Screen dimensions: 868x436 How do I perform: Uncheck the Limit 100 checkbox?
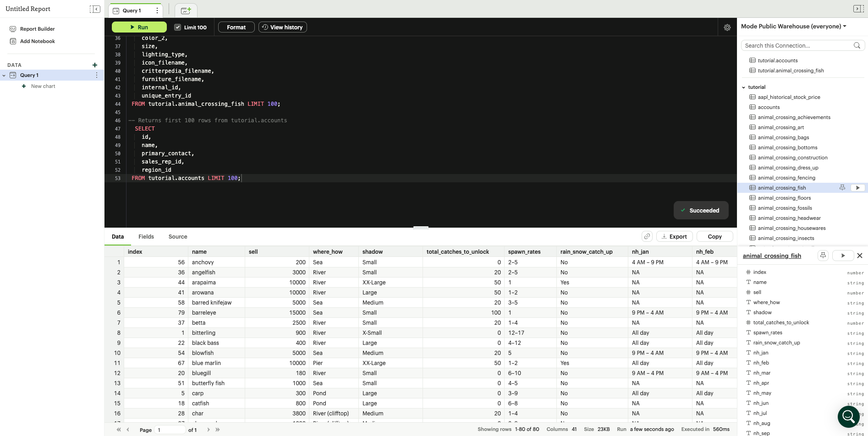(177, 27)
